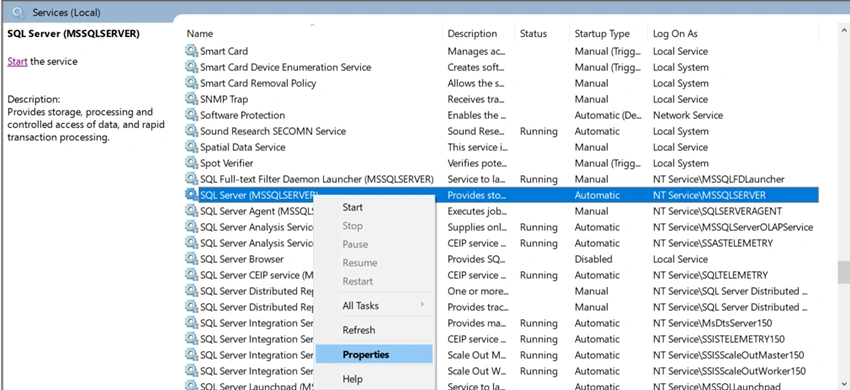Click gear icon for Spatial Data Service
Viewport: 850px width, 390px height.
pos(191,147)
